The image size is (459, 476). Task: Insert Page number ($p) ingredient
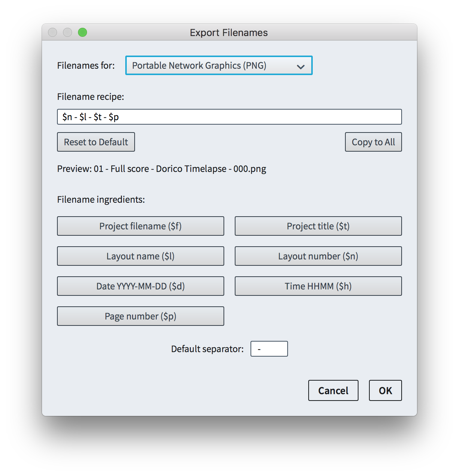[141, 316]
